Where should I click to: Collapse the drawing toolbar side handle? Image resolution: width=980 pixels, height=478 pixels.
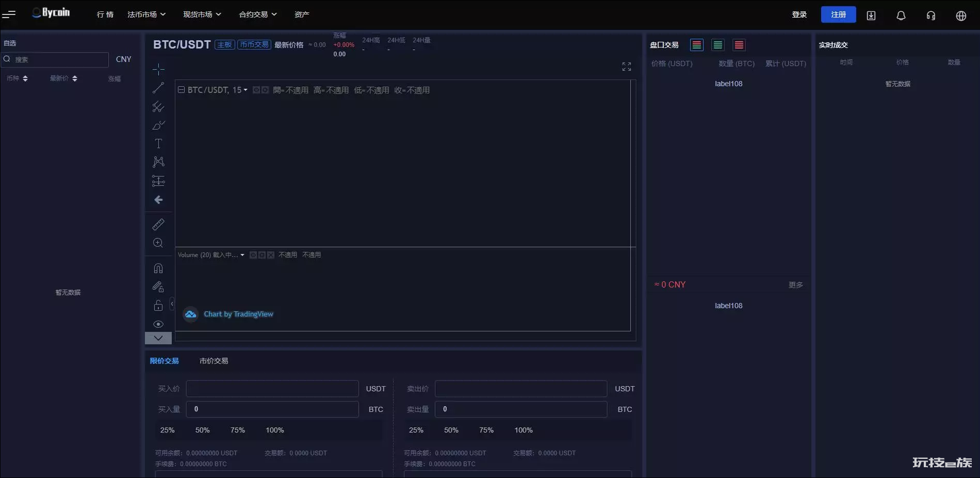pos(172,304)
